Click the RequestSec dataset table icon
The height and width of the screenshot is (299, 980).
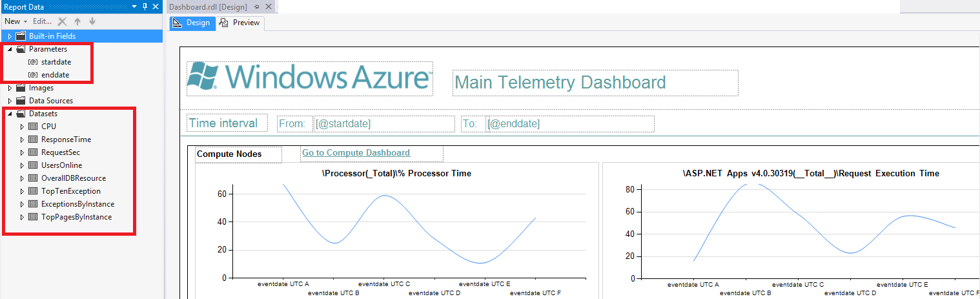coord(33,152)
